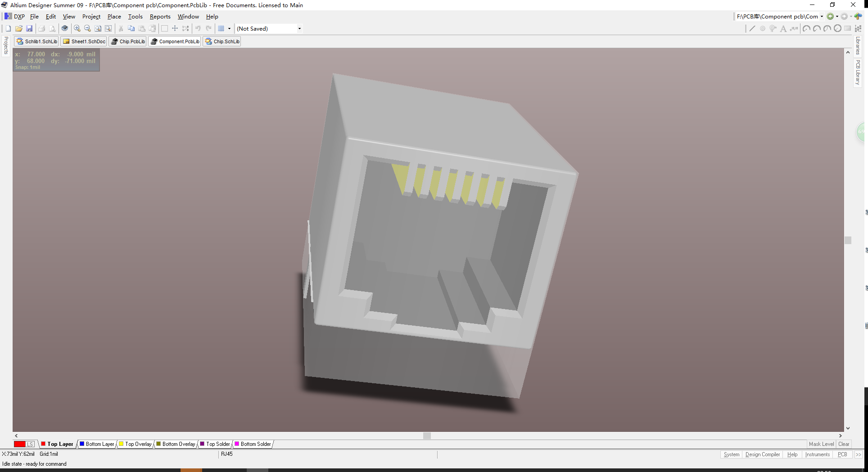Select the Place Line tool

(752, 28)
